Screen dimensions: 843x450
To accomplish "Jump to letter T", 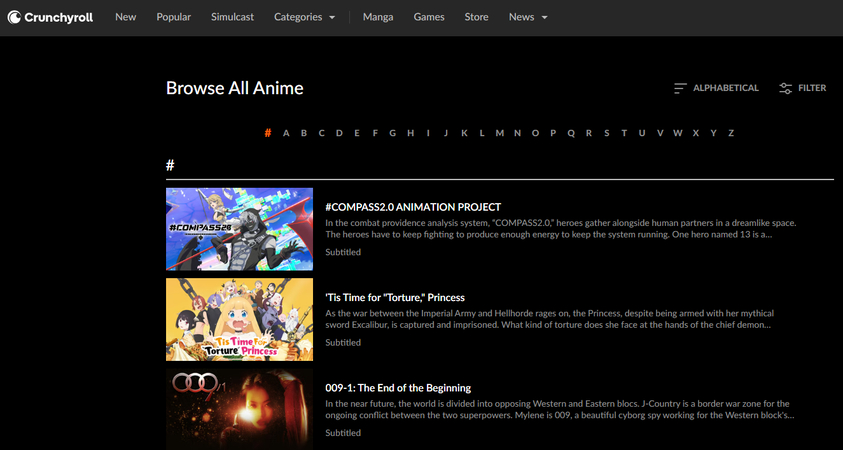I will [x=624, y=133].
